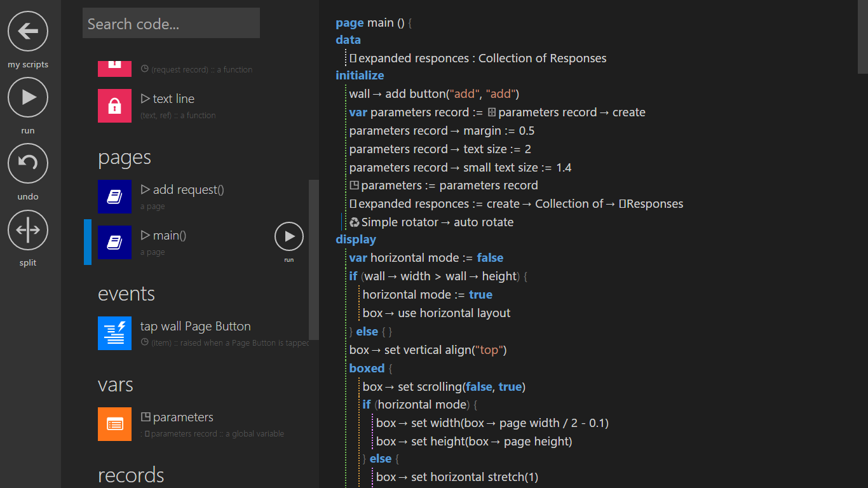The image size is (868, 488).
Task: Click the code editor scrollbar
Action: (x=863, y=37)
